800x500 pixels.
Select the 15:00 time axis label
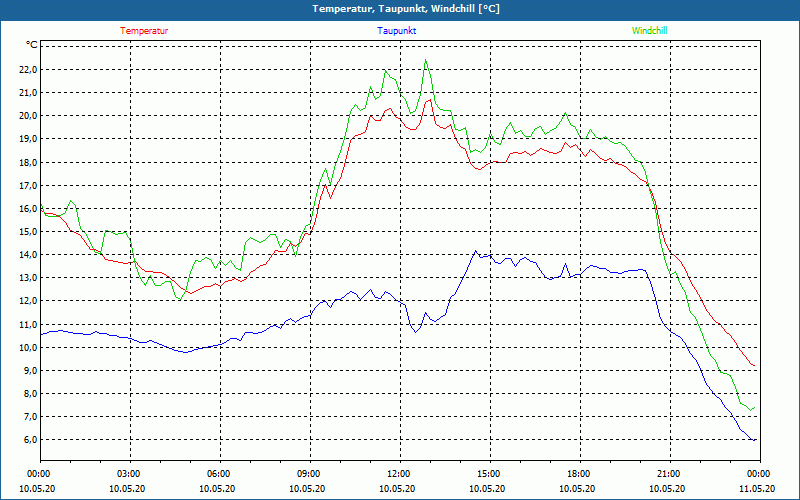tap(488, 474)
